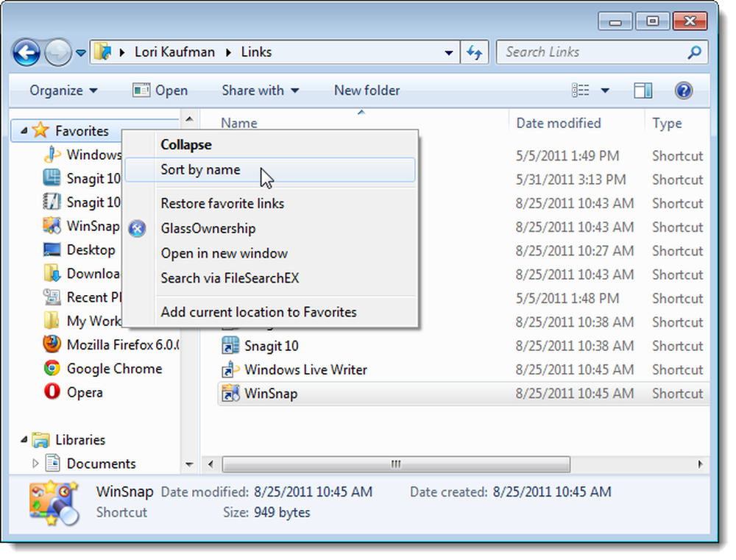The image size is (736, 560).
Task: Click Date modified value in details pane
Action: pyautogui.click(x=313, y=492)
